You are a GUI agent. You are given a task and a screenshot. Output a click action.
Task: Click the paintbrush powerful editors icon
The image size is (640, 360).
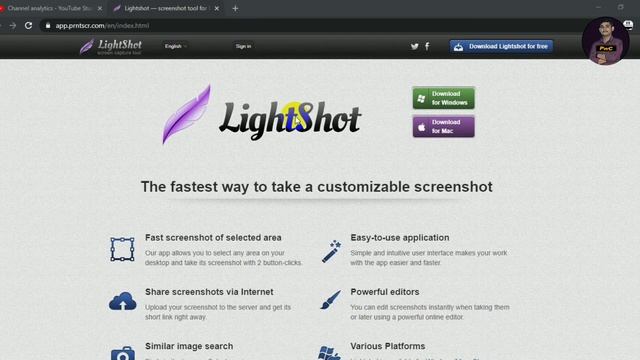tap(331, 300)
